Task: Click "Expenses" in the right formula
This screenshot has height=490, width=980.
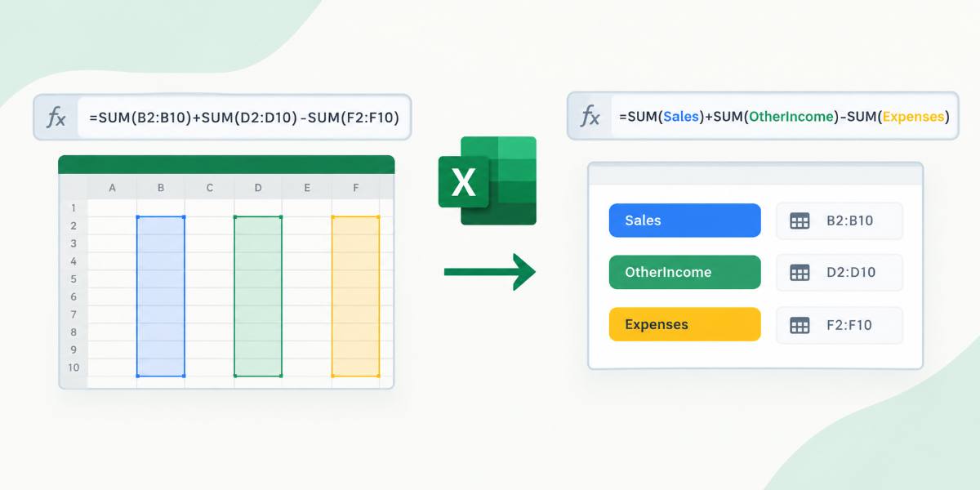Action: [x=914, y=117]
